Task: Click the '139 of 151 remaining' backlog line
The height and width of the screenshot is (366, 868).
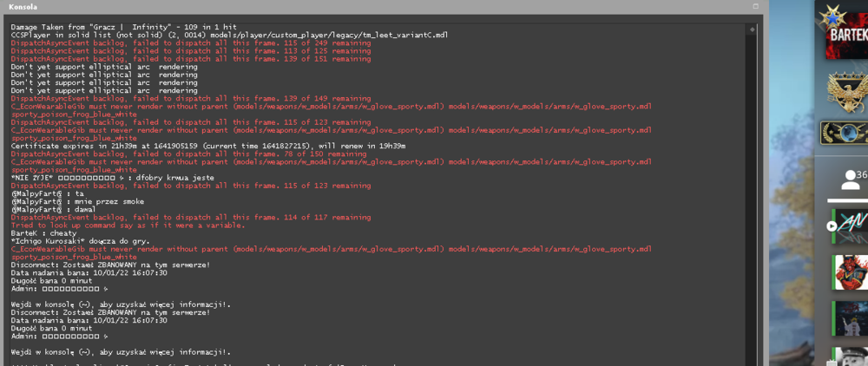Action: [191, 59]
